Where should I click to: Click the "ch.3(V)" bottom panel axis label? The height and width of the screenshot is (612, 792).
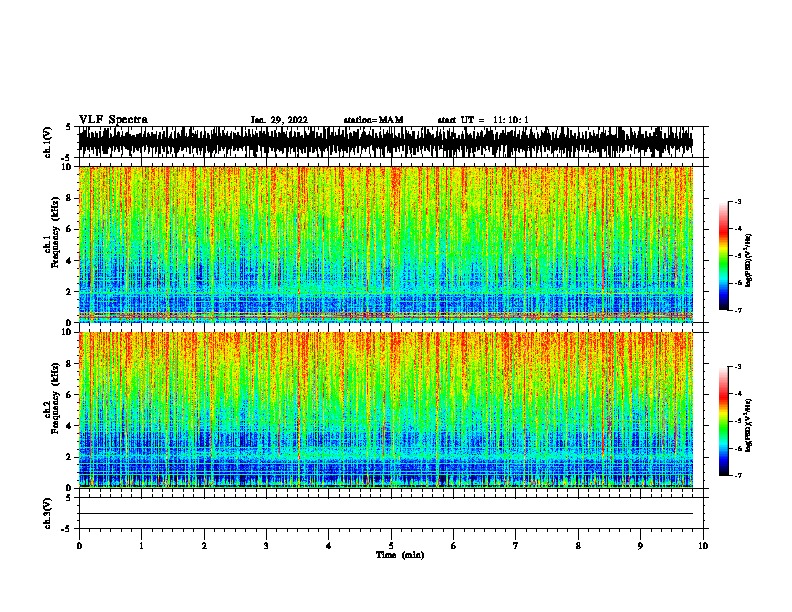tap(48, 513)
